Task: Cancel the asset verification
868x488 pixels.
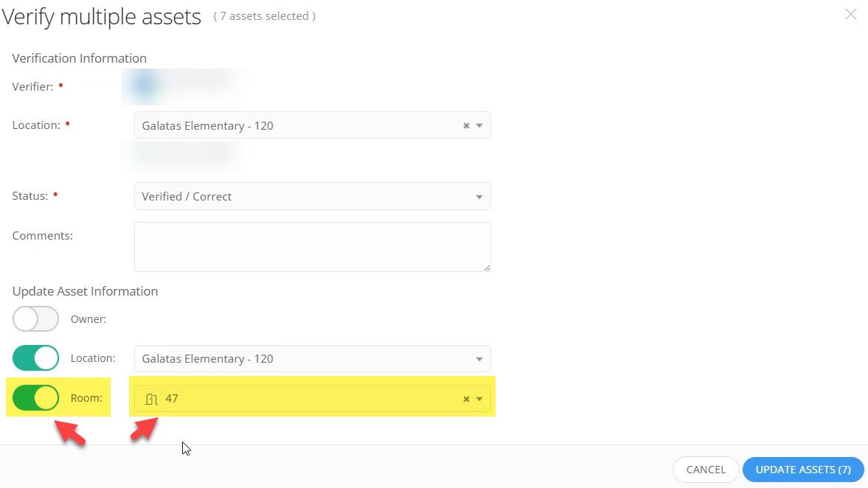Action: coord(705,470)
